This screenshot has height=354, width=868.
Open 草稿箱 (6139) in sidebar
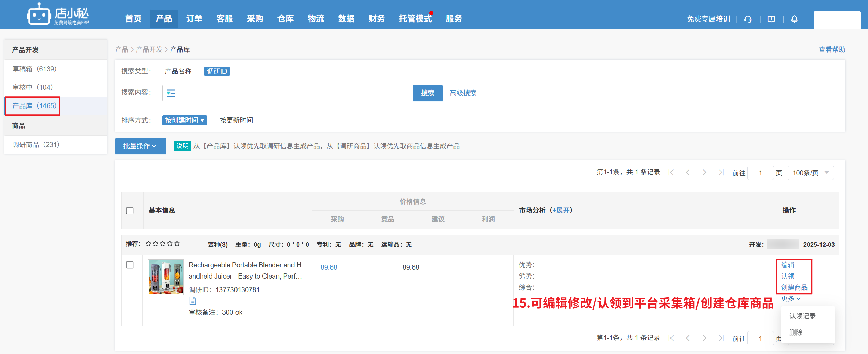[35, 69]
